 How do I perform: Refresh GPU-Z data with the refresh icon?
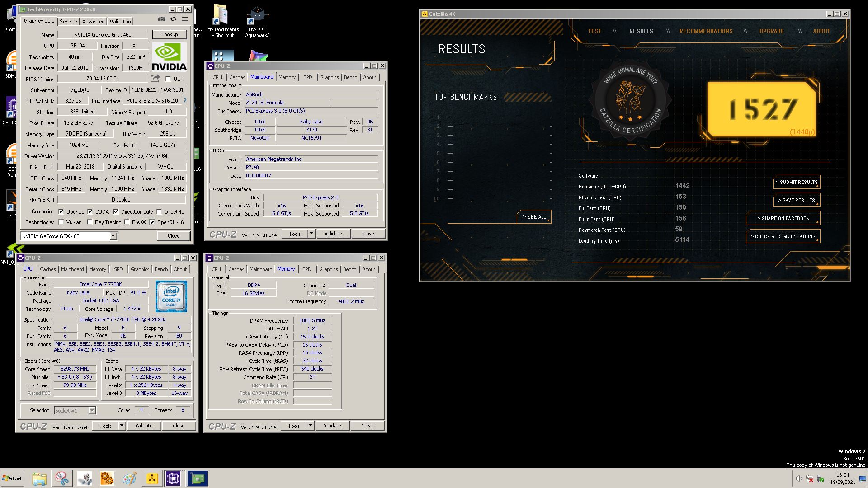tap(173, 19)
